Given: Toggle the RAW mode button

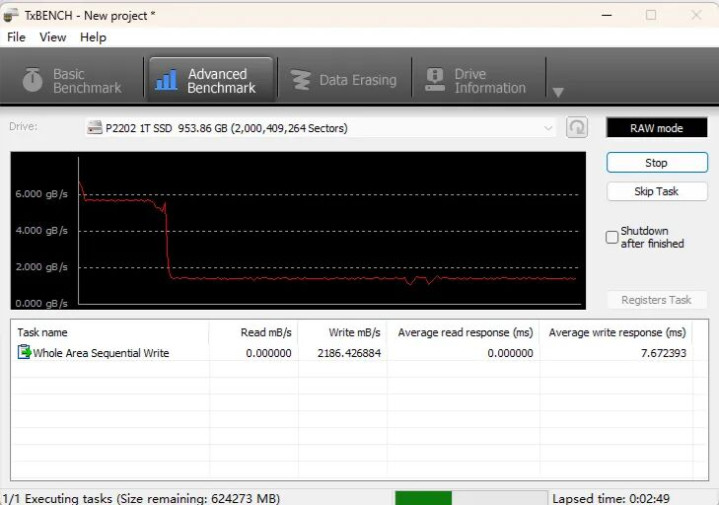Looking at the screenshot, I should click(x=656, y=128).
